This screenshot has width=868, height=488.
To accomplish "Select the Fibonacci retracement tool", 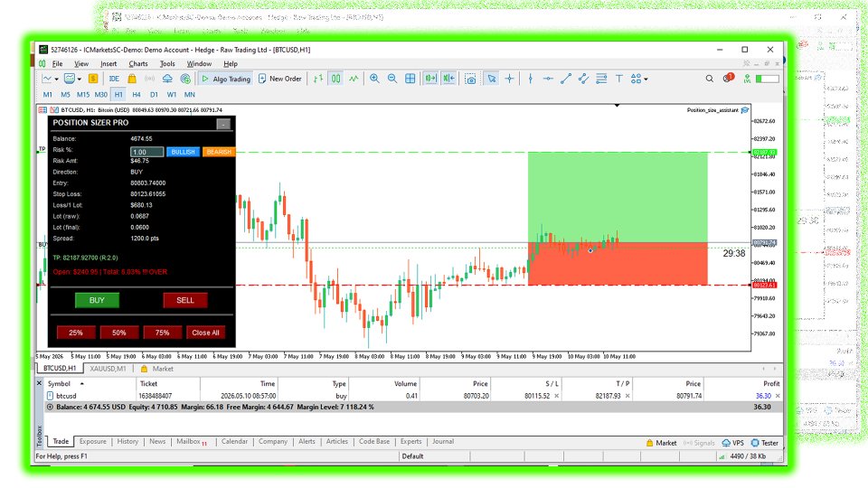I will tap(601, 79).
